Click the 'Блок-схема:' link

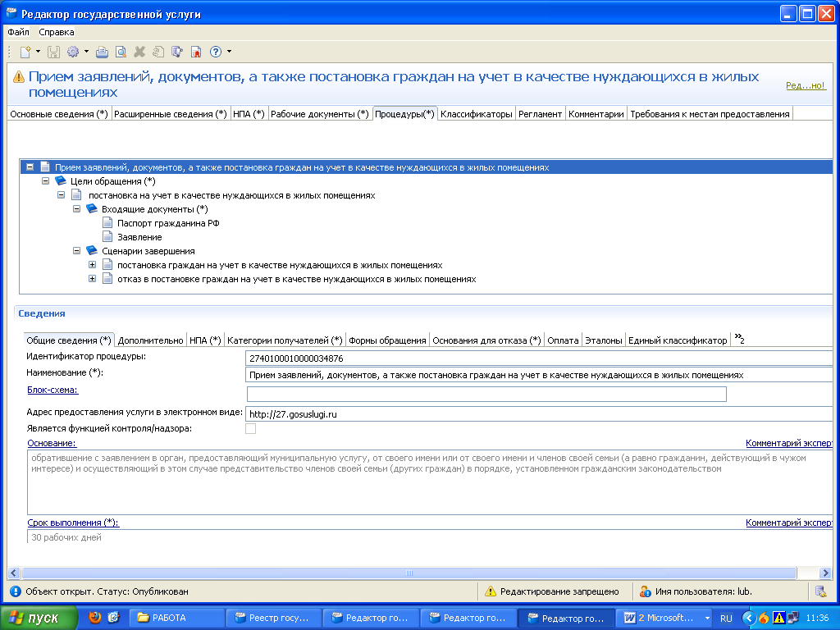52,390
